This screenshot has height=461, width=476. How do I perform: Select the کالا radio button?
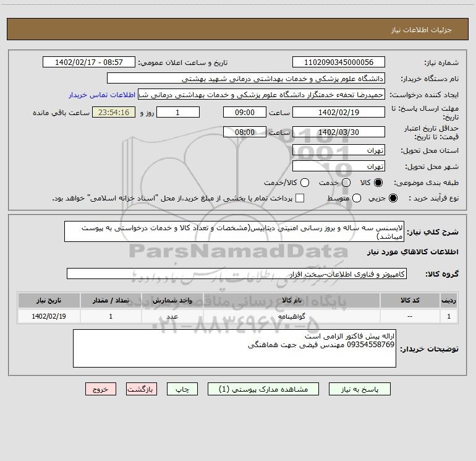point(378,183)
